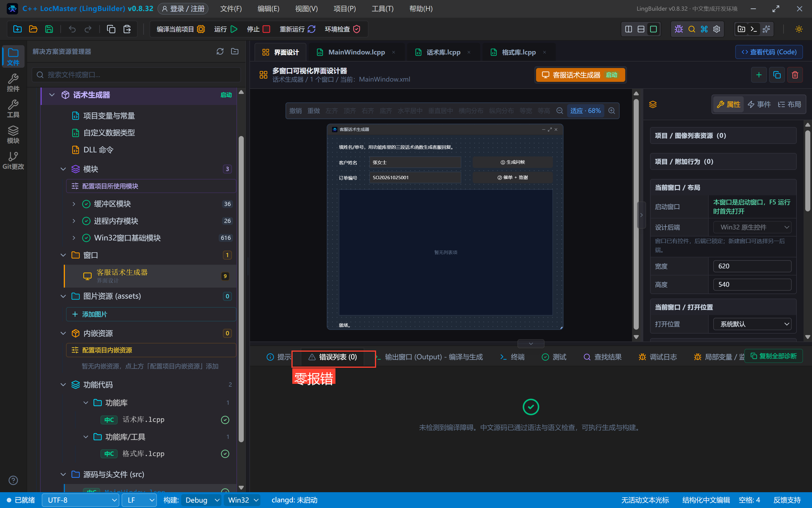The height and width of the screenshot is (508, 812).
Task: Click 添加图片 button
Action: point(151,314)
